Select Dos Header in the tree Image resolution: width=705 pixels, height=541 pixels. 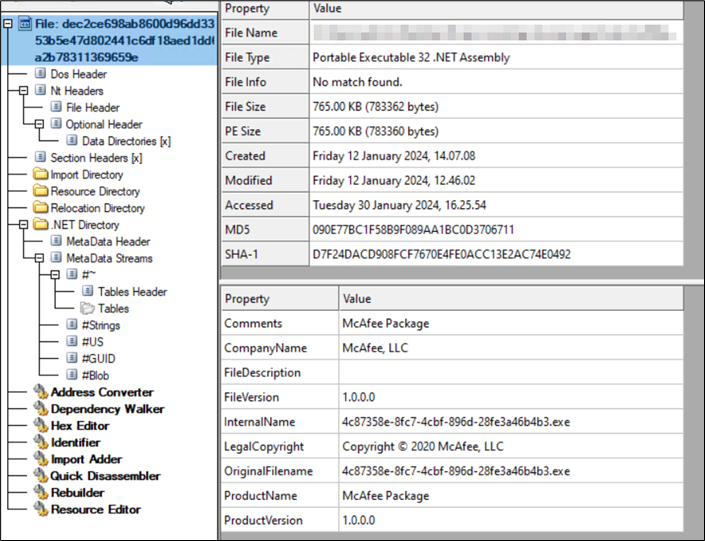click(x=78, y=74)
